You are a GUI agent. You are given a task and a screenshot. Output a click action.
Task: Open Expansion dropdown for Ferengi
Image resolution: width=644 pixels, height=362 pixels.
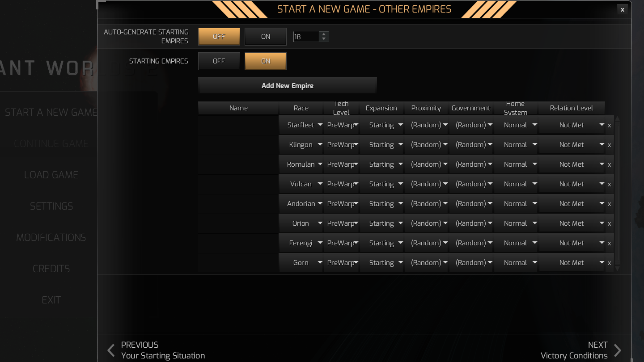pyautogui.click(x=381, y=243)
